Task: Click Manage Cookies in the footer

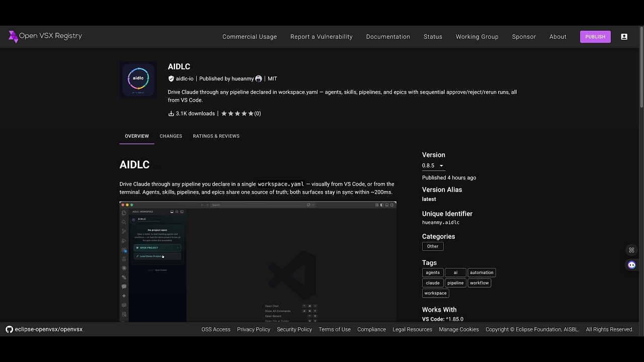Action: (x=459, y=329)
